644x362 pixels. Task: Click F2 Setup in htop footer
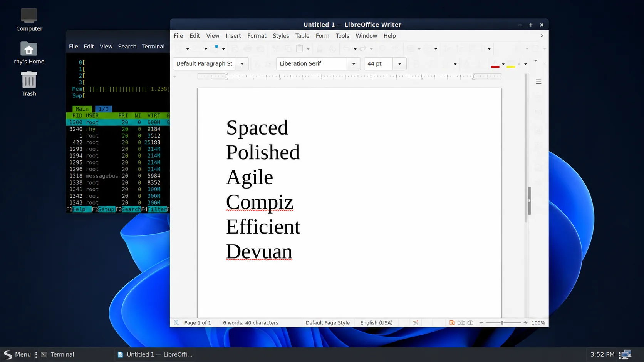tap(103, 209)
